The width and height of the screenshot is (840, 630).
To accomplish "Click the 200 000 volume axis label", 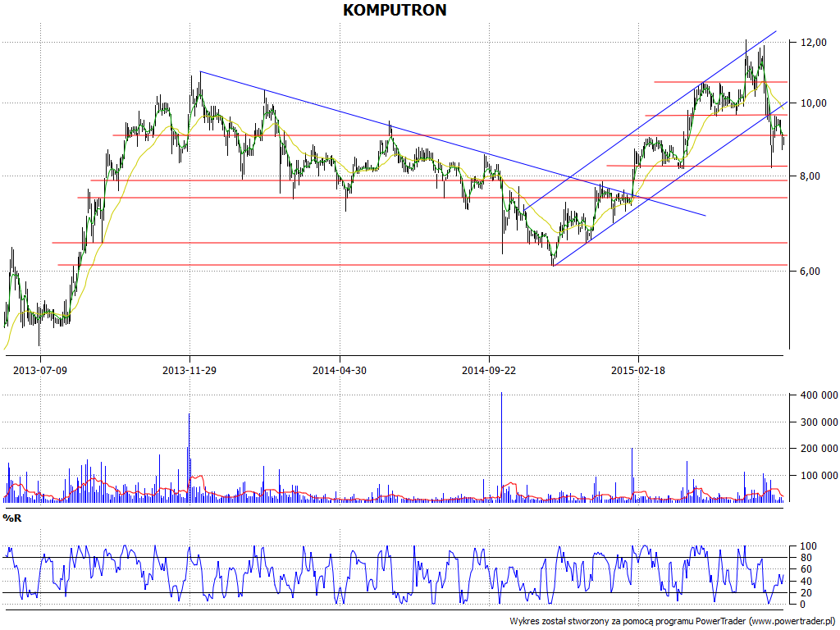I will 819,449.
